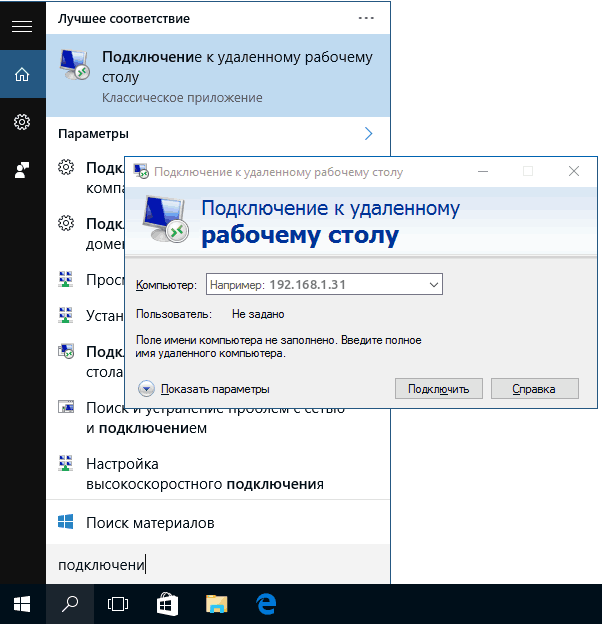
Task: Click the feedback person icon in sidebar
Action: click(22, 170)
